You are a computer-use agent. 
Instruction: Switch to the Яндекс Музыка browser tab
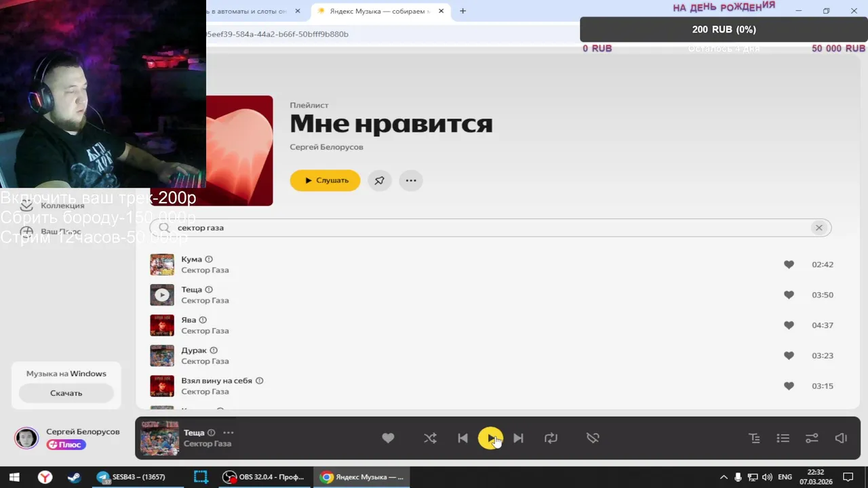point(378,11)
